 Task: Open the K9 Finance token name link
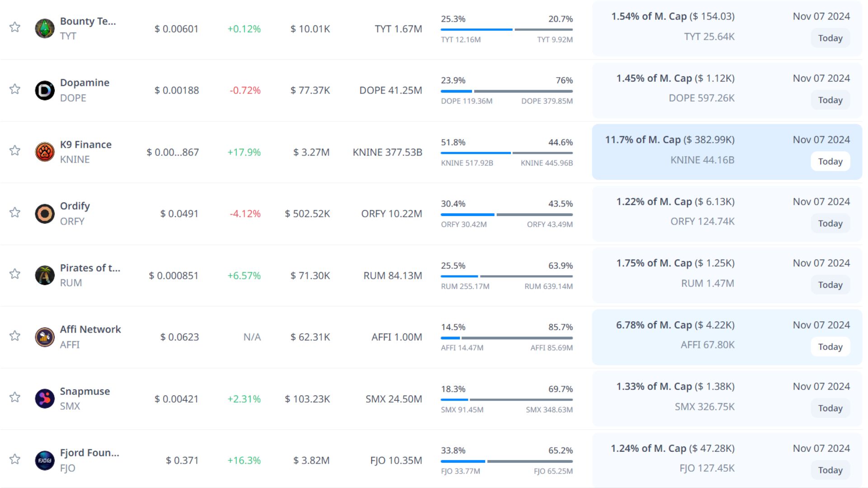point(85,145)
